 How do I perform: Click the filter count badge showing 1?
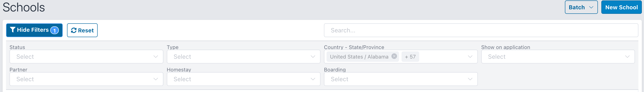click(x=55, y=30)
